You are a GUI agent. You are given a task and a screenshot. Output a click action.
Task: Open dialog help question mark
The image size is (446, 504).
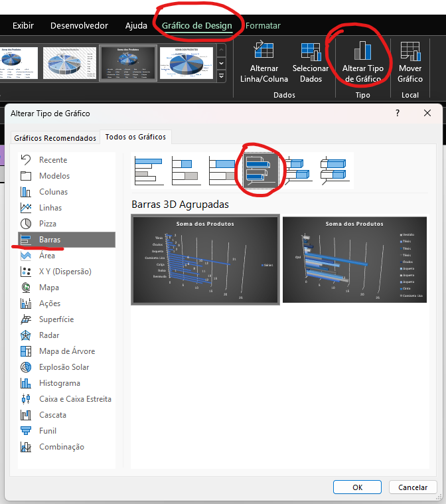(398, 113)
